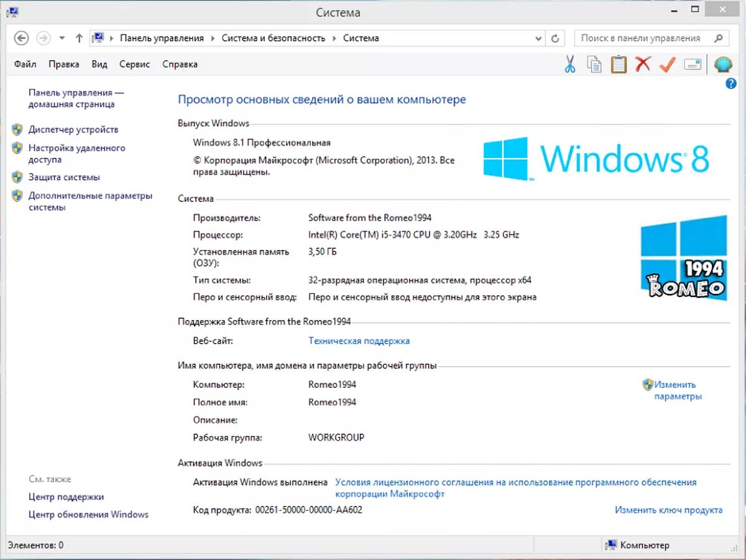The width and height of the screenshot is (746, 560).
Task: Open the Сервис menu
Action: click(135, 64)
